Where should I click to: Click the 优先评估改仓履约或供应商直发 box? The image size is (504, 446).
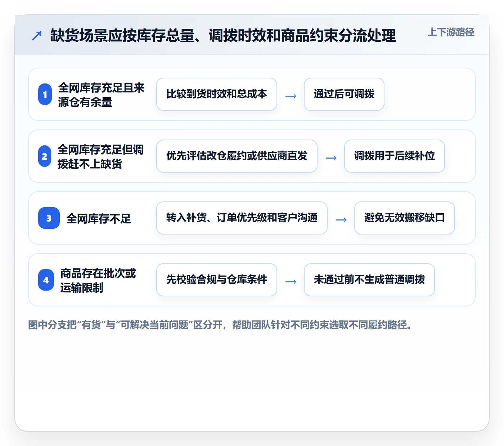coord(237,156)
